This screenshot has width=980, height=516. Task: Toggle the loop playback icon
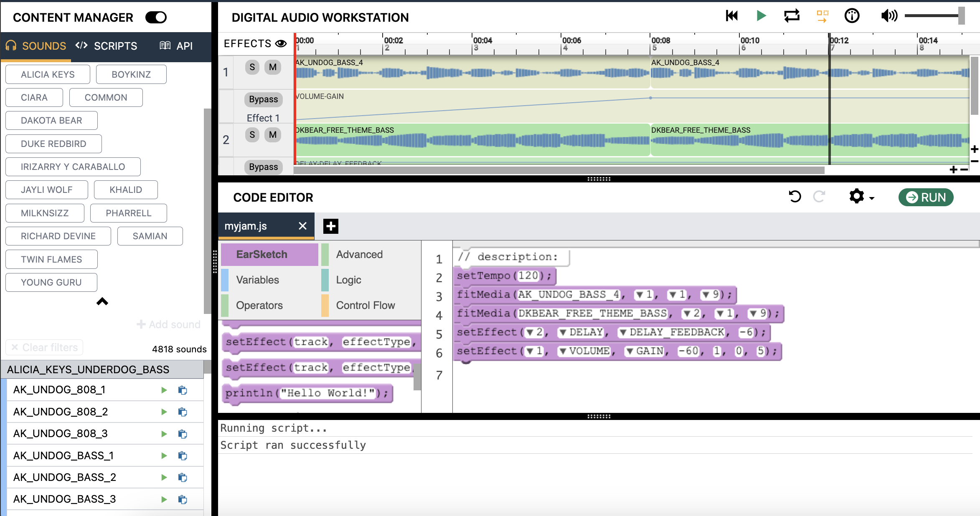792,16
